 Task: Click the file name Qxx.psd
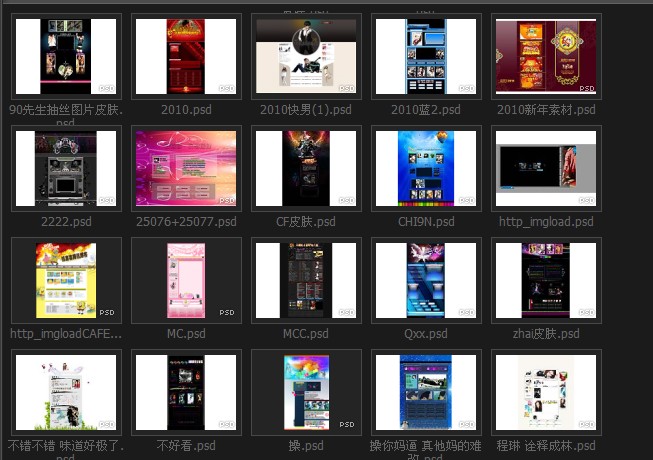coord(426,334)
